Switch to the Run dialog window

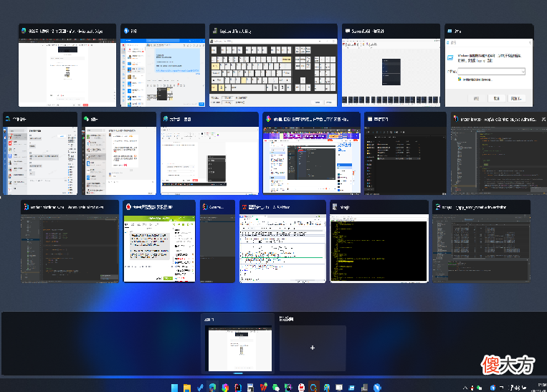(489, 65)
